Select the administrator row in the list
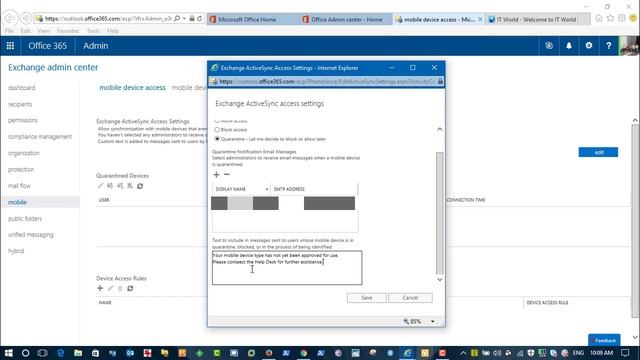 pos(284,203)
